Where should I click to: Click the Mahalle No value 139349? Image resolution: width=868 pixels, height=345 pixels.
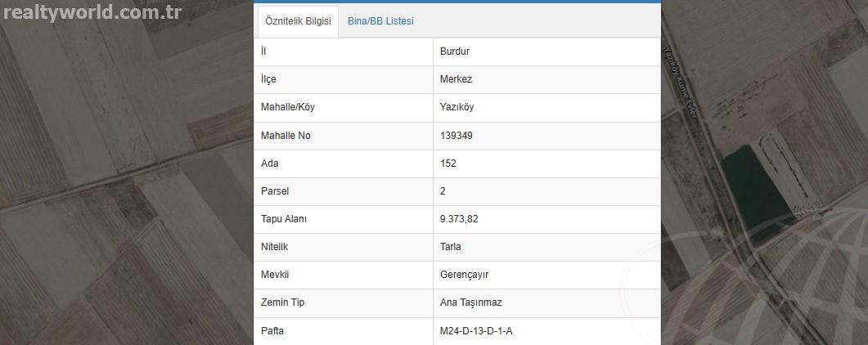456,136
